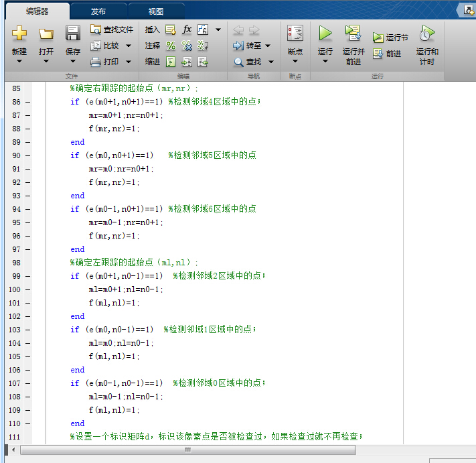The image size is (476, 463).
Task: Insert section using the icon beside 插入
Action: click(x=171, y=29)
